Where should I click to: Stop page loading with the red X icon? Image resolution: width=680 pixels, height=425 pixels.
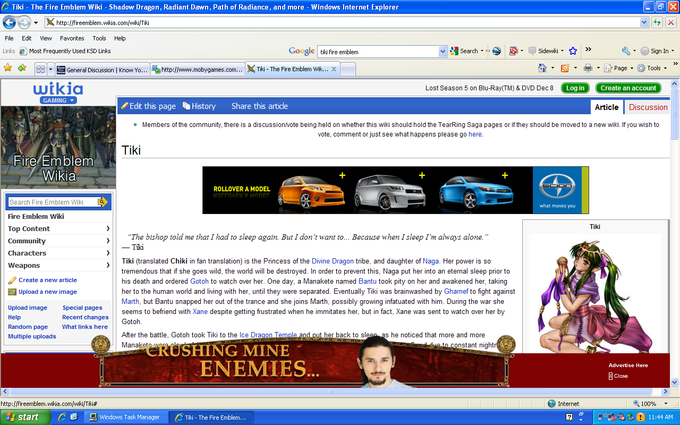[671, 22]
